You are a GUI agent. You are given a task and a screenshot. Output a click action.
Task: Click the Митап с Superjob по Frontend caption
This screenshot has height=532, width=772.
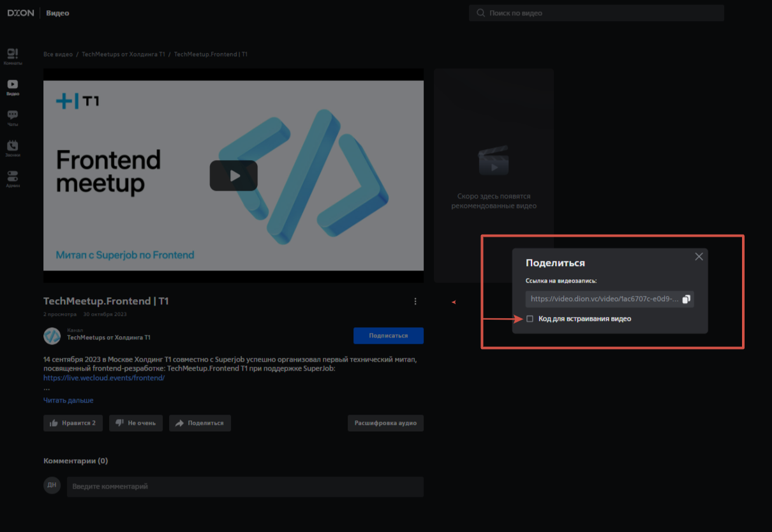pyautogui.click(x=125, y=255)
